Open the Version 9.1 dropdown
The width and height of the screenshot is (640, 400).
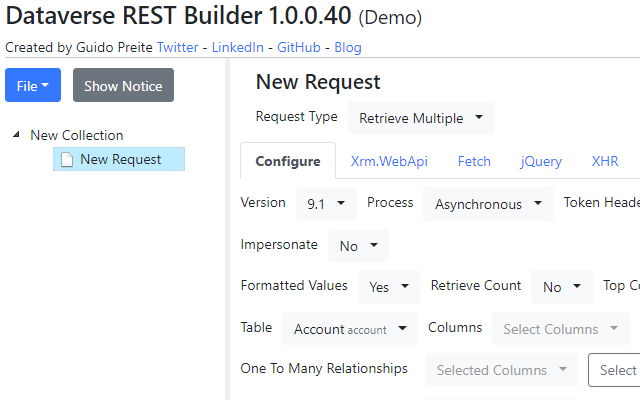coord(326,204)
